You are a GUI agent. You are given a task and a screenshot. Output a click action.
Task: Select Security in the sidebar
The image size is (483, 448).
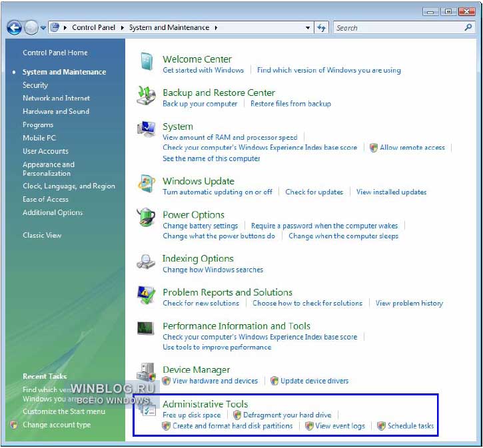[x=35, y=85]
